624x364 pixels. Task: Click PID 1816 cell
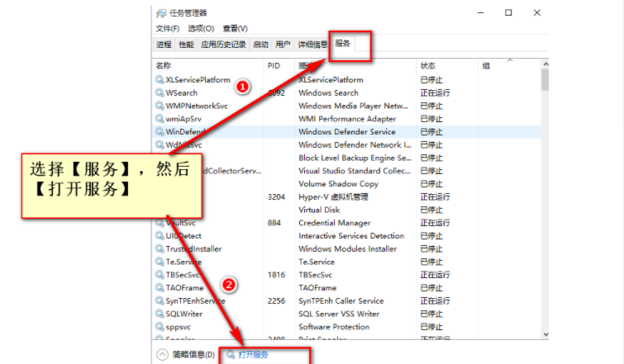point(276,275)
